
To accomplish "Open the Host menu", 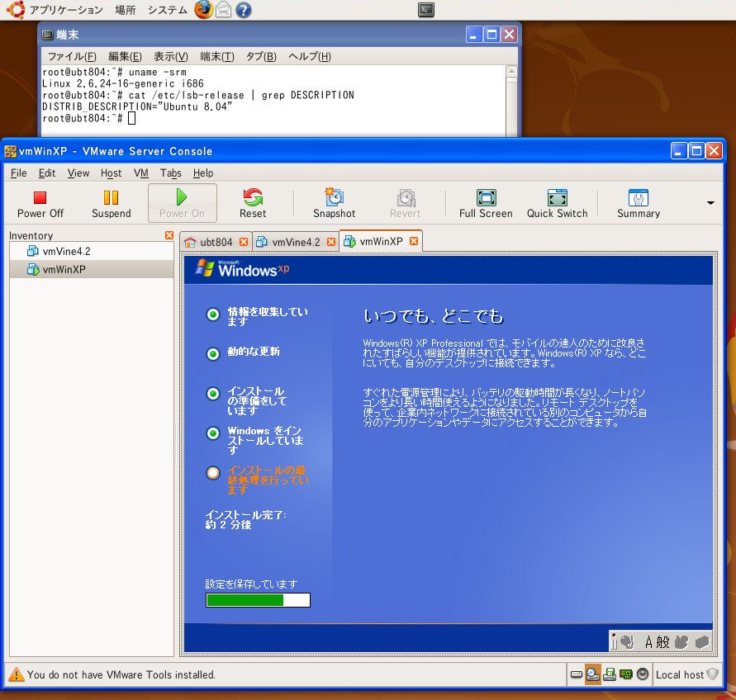I will tap(112, 173).
